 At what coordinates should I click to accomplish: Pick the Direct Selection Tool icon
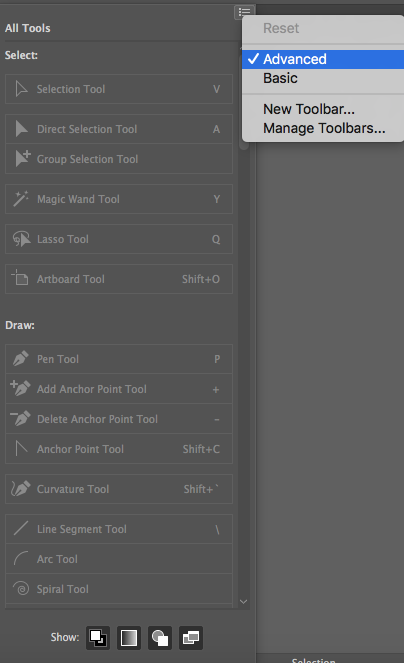[21, 129]
